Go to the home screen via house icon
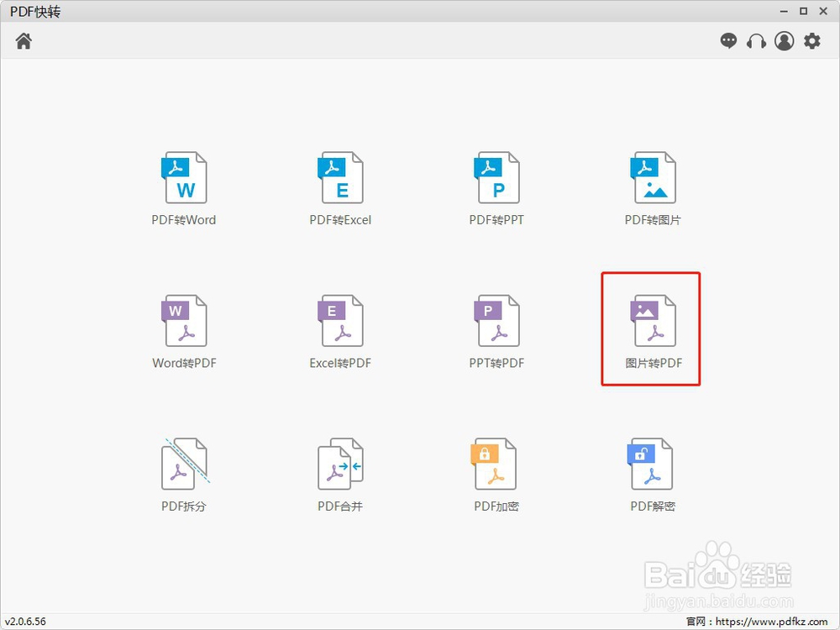The image size is (840, 630). (24, 40)
